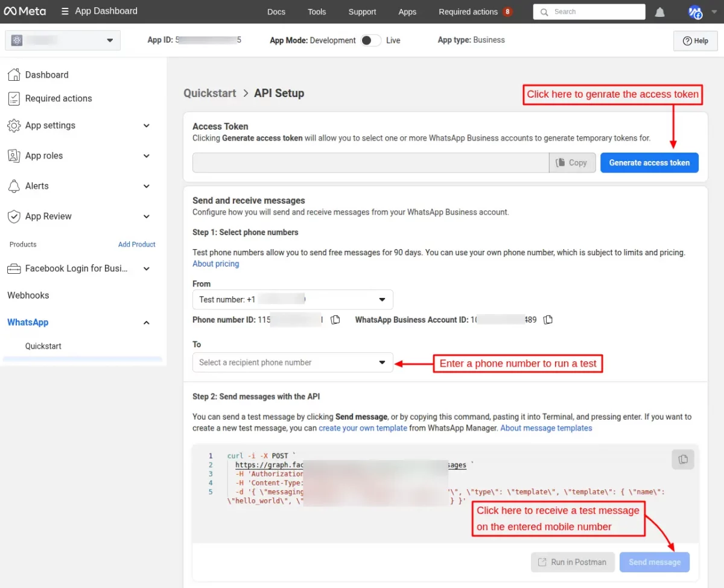Copy the WhatsApp Business Account ID
724x588 pixels.
coord(548,320)
